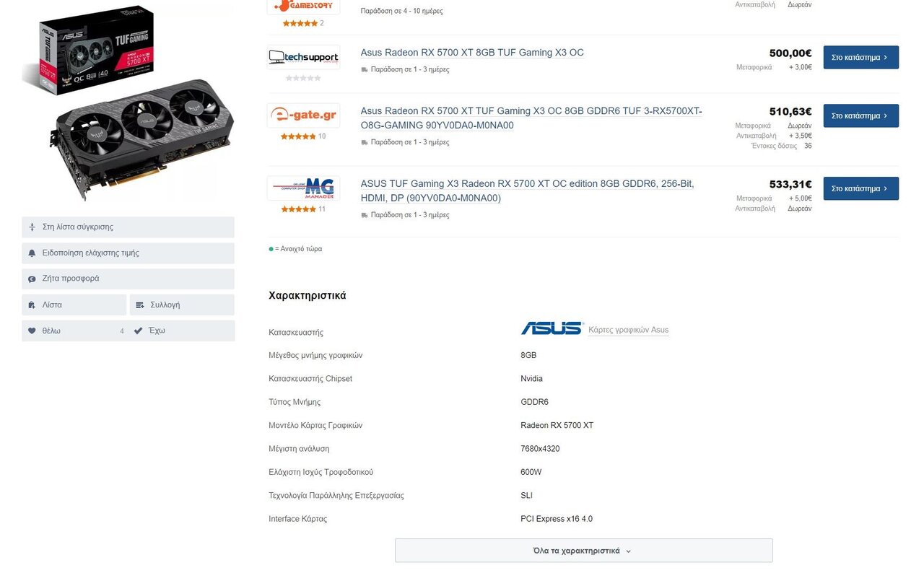The image size is (924, 573).
Task: Click the techsupport store logo
Action: pyautogui.click(x=303, y=57)
